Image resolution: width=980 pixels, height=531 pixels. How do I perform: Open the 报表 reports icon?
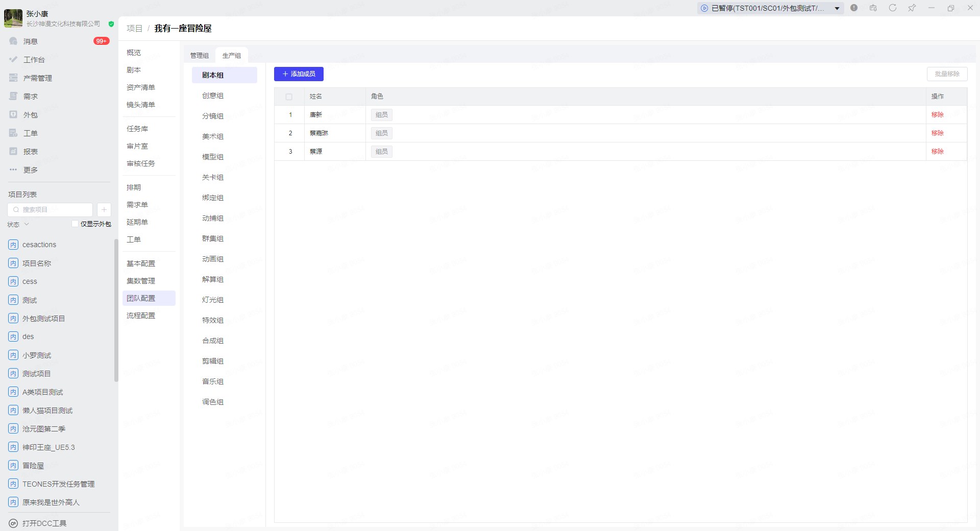[x=13, y=151]
